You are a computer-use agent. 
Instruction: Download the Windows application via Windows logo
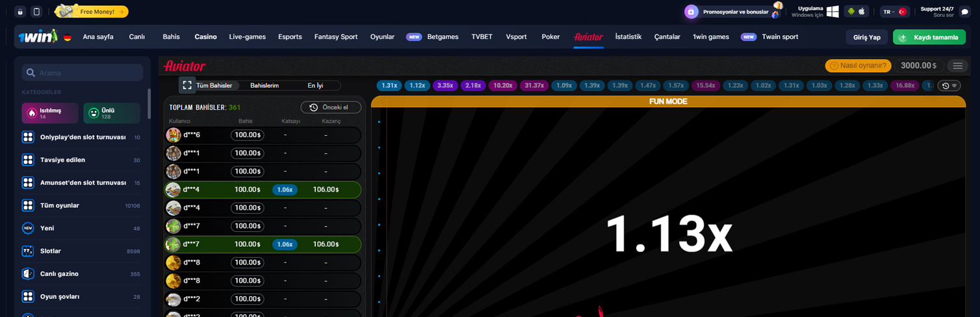pos(832,12)
